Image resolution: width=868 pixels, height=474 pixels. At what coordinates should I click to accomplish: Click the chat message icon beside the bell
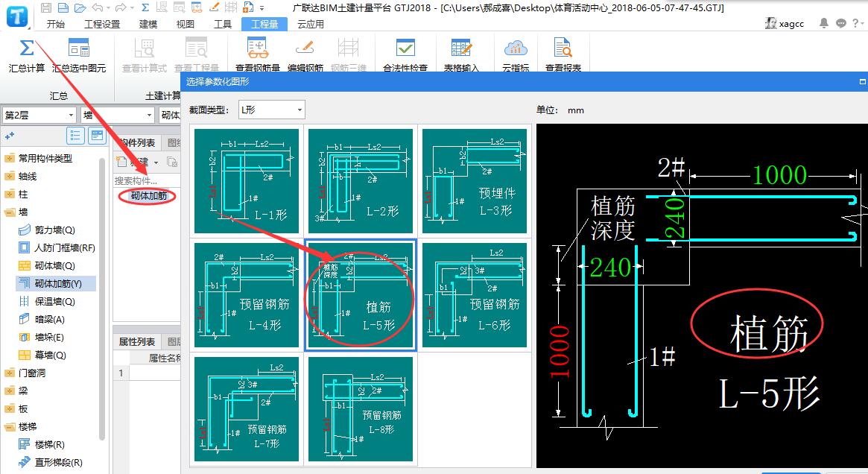click(x=841, y=23)
